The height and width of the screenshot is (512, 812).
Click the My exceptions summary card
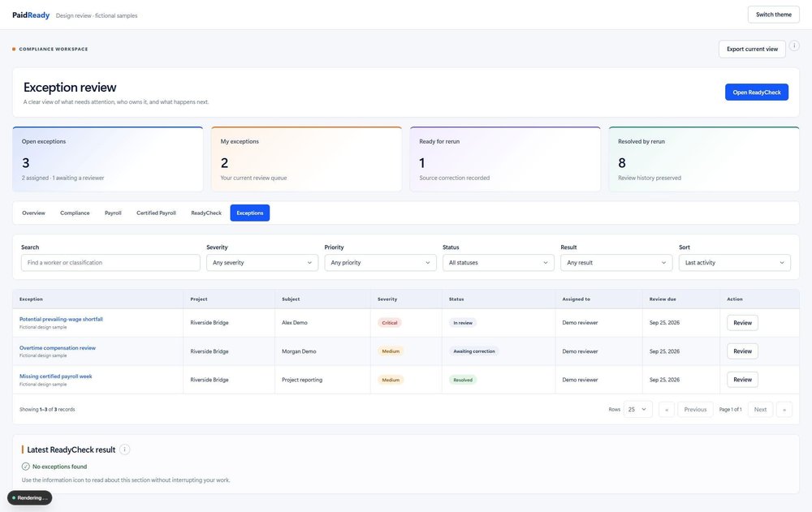307,159
